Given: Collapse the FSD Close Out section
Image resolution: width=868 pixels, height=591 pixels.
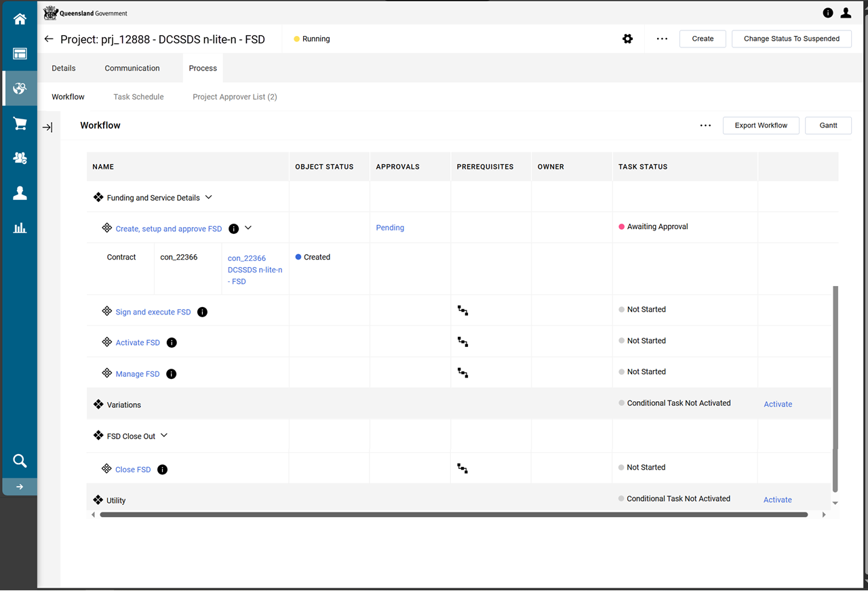Looking at the screenshot, I should (163, 436).
